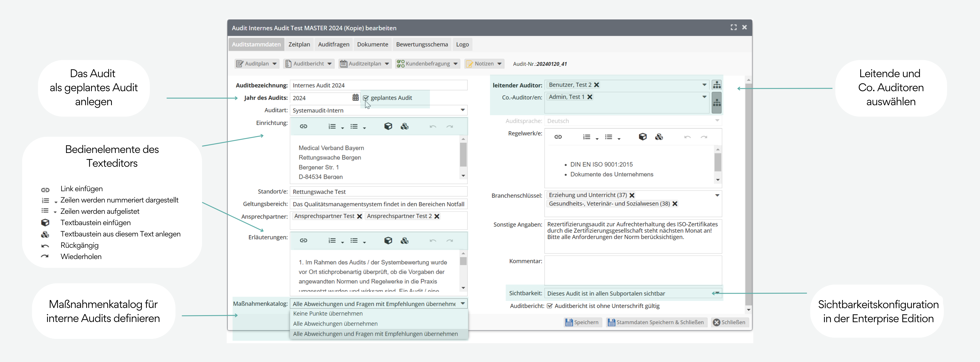Open calendar picker for Jahr des Audits
The height and width of the screenshot is (362, 980).
point(355,98)
